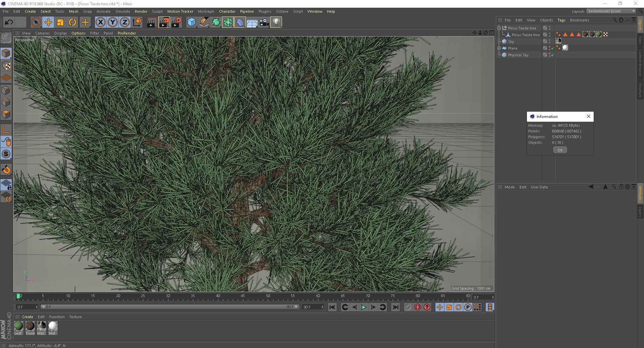Viewport: 644px width, 348px height.
Task: Toggle Physical Sky enable checkmark
Action: click(552, 55)
